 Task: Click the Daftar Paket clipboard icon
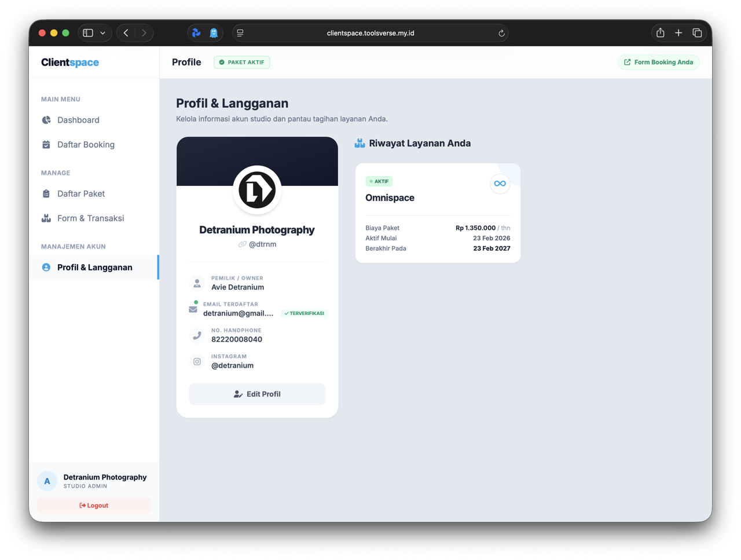pos(46,193)
